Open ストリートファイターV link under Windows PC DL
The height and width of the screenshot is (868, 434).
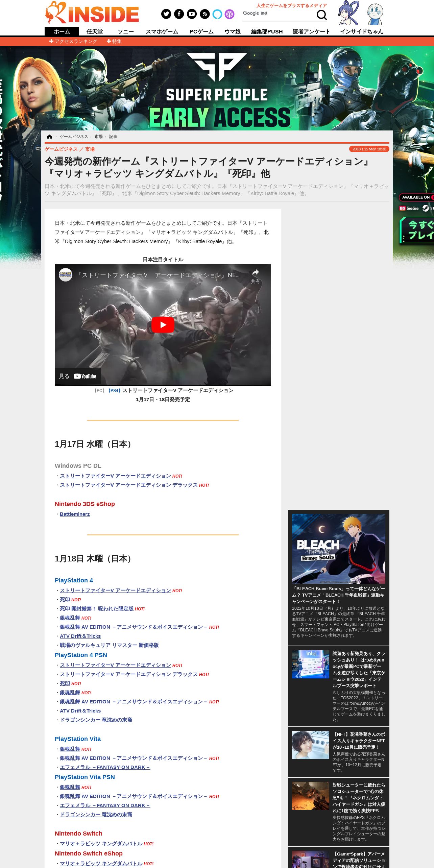tap(115, 476)
